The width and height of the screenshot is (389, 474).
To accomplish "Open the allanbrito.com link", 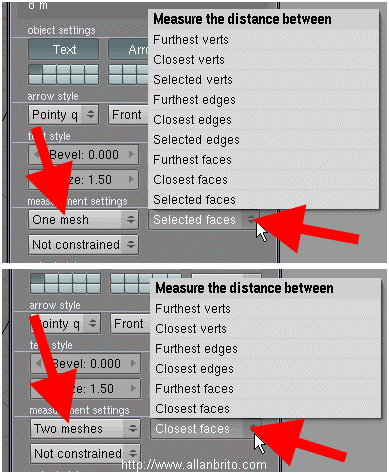I will pos(194,465).
